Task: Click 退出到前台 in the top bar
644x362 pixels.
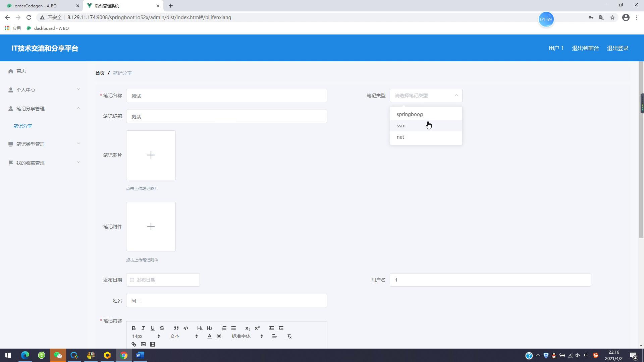Action: coord(585,48)
